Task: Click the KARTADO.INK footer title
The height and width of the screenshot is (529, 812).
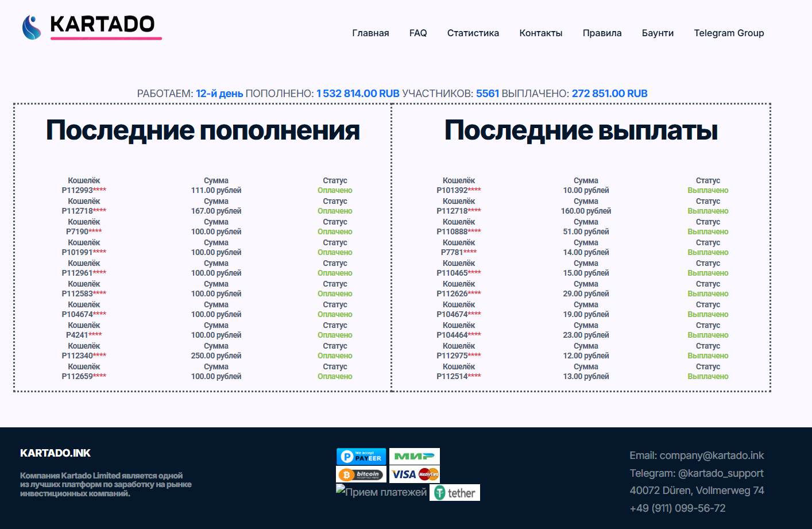Action: pyautogui.click(x=55, y=453)
